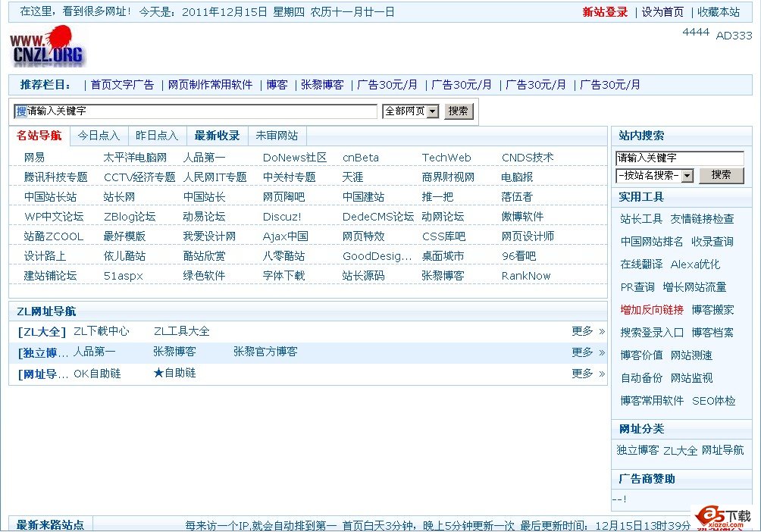Open 网站测速 tool
This screenshot has width=761, height=532.
pyautogui.click(x=691, y=355)
